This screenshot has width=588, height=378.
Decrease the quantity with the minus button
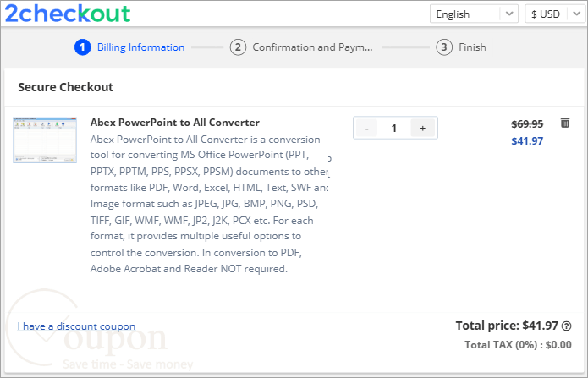(x=366, y=129)
